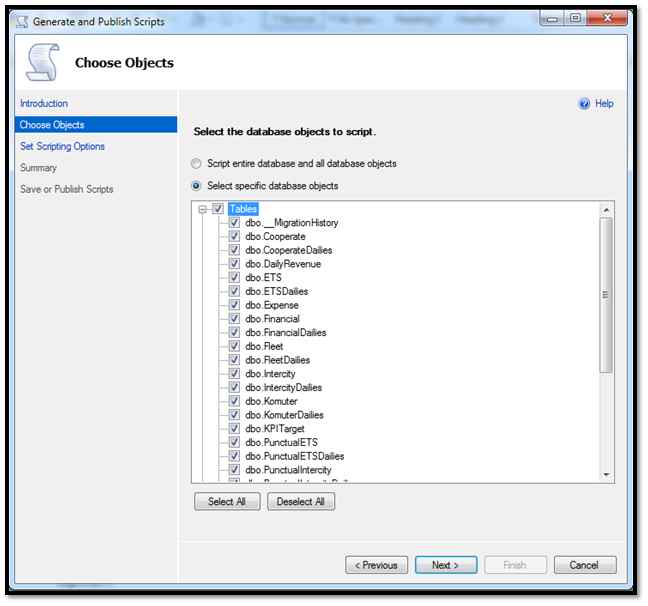Open Save or Publish Scripts step
The width and height of the screenshot is (648, 606).
click(67, 189)
